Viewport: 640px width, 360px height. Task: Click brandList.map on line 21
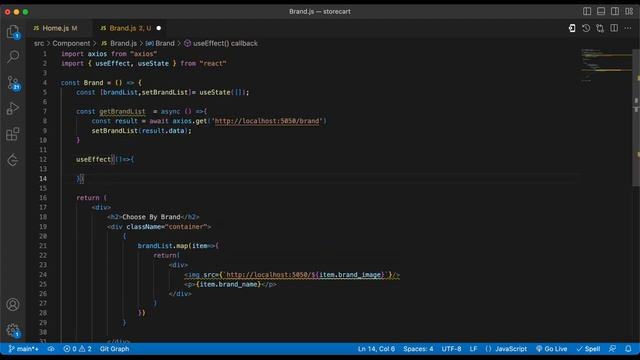(162, 246)
